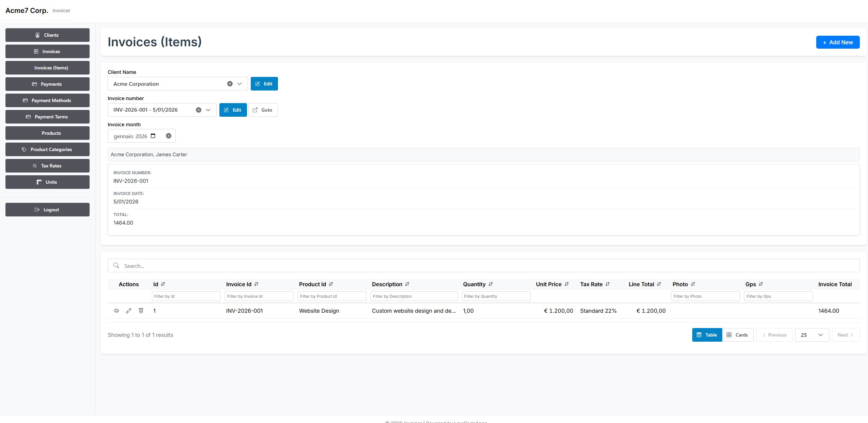Screen dimensions: 868x423
Task: Sort by the Description column
Action: tap(407, 284)
